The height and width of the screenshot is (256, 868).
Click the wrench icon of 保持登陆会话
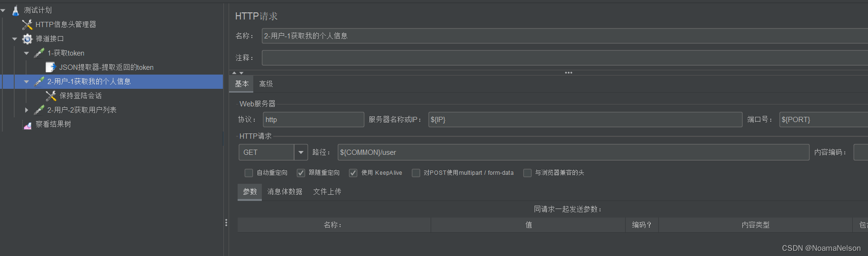(51, 95)
